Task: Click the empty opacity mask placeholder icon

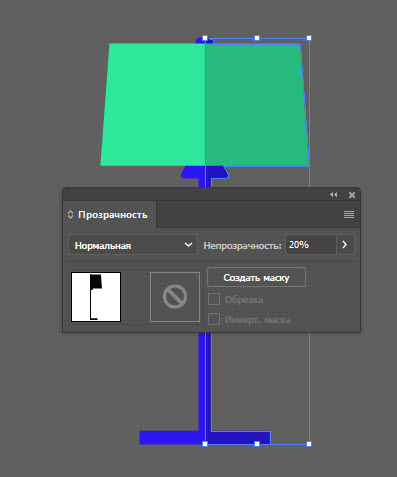Action: pos(175,297)
